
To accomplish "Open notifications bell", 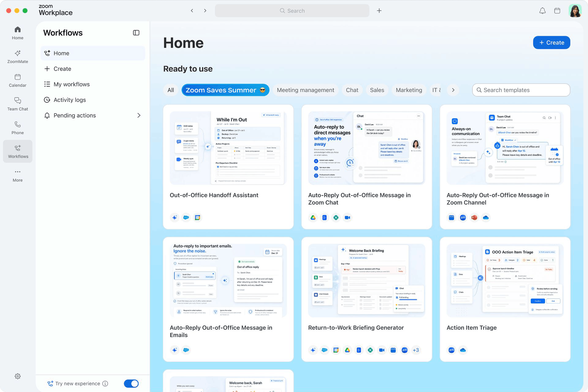I will point(542,11).
